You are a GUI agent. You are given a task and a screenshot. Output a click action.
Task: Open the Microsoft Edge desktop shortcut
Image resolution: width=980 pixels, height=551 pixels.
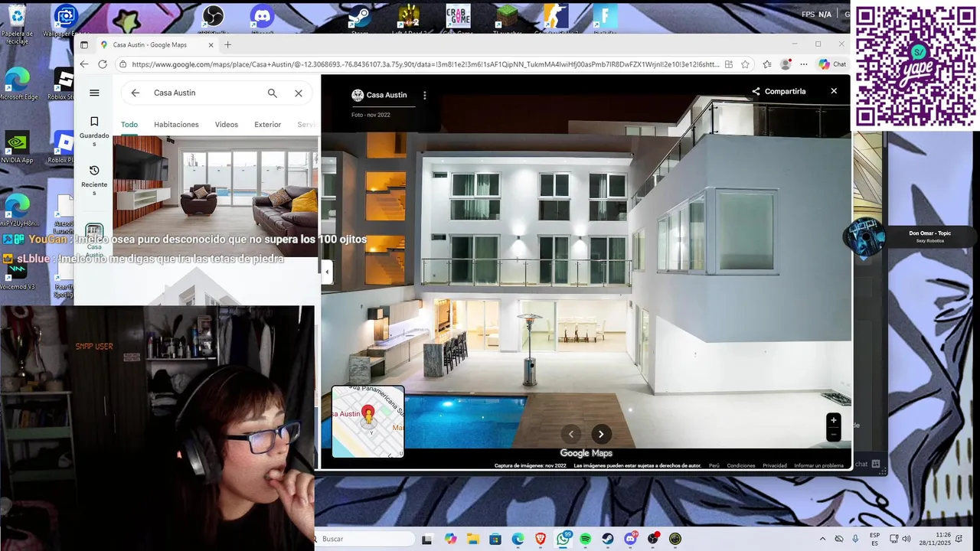point(18,83)
